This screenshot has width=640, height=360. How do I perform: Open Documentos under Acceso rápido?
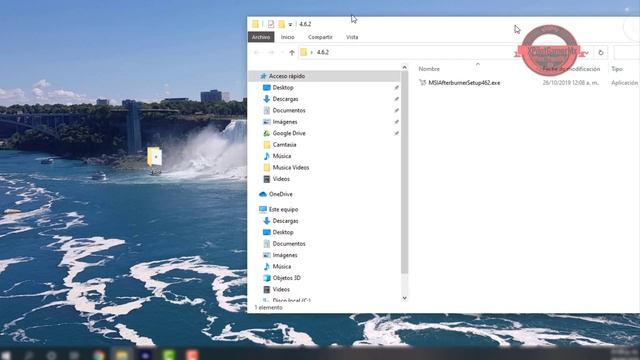pyautogui.click(x=289, y=111)
